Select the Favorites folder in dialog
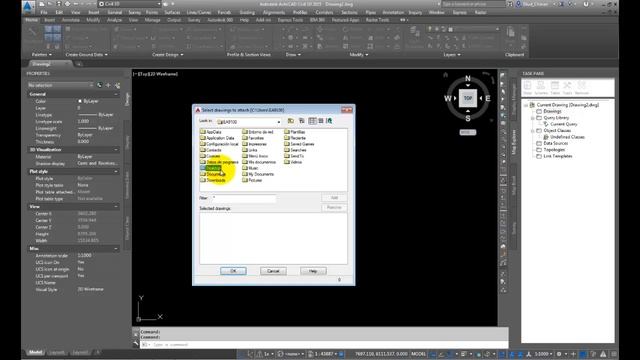The height and width of the screenshot is (360, 640). tap(253, 138)
